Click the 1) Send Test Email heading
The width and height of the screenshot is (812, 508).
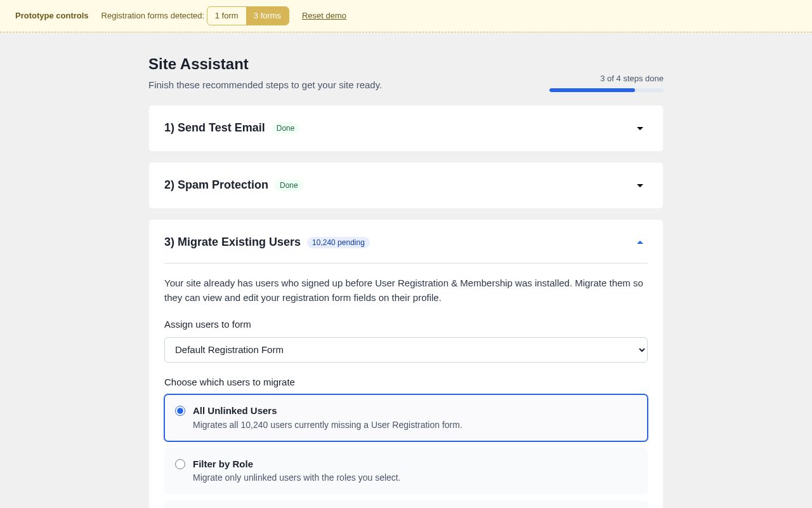[x=214, y=128]
